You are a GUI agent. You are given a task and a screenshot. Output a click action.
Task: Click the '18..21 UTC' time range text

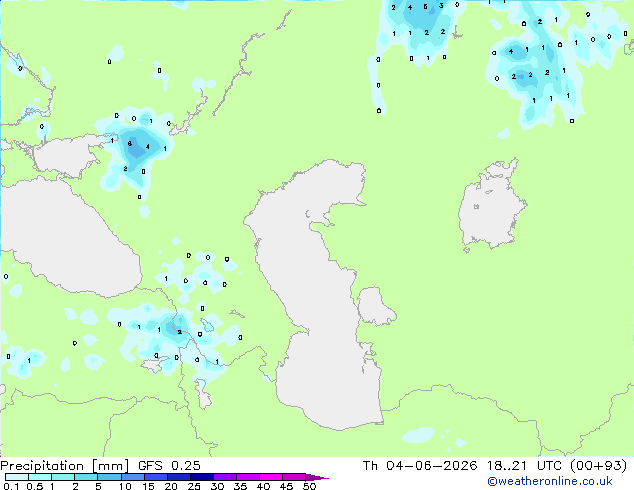click(x=524, y=466)
